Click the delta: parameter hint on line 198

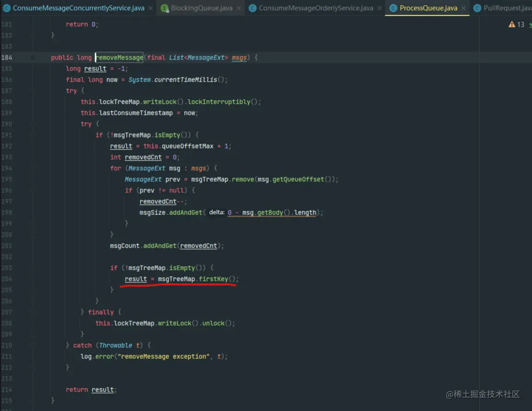217,212
